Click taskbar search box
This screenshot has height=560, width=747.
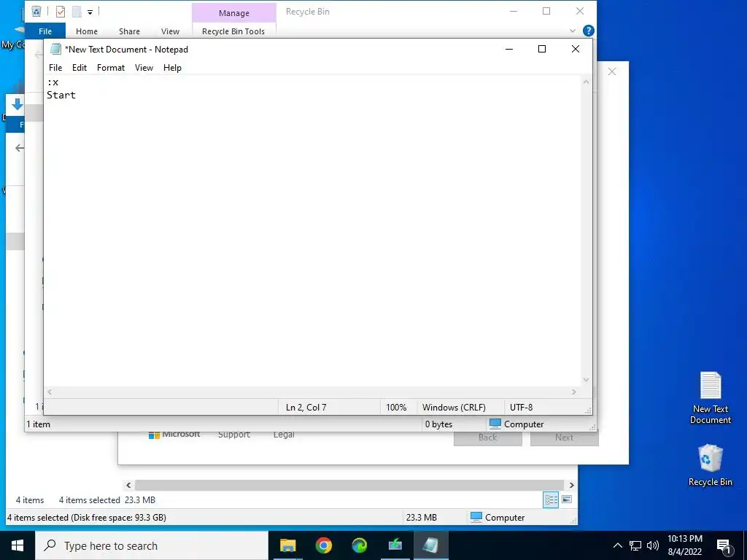tap(152, 545)
